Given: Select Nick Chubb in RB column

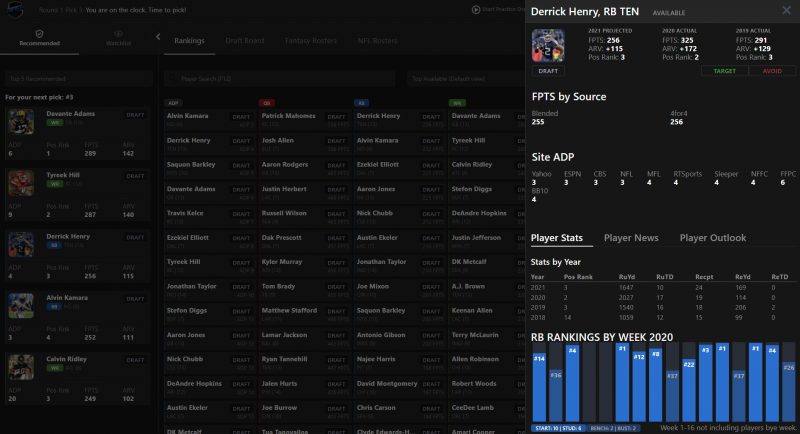Looking at the screenshot, I should 374,213.
